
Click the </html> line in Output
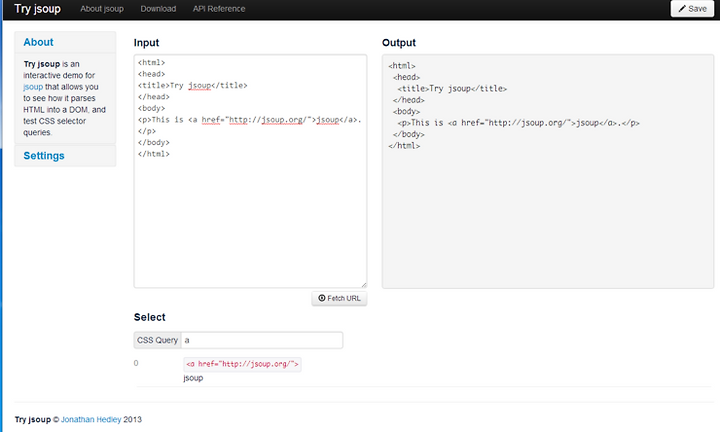pos(404,146)
